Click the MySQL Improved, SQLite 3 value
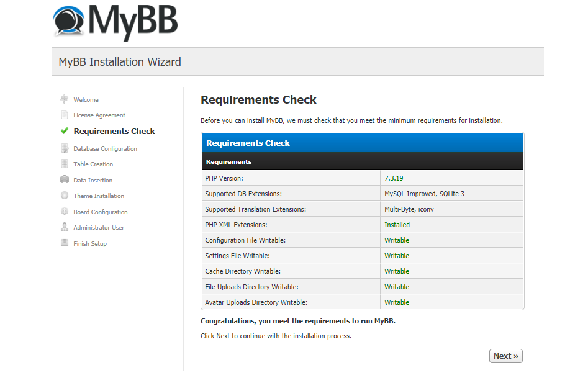Screen dimensions: 588x378 click(424, 194)
